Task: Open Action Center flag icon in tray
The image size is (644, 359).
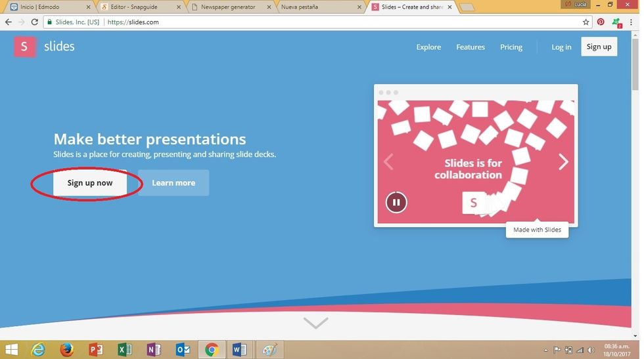Action: tap(557, 350)
